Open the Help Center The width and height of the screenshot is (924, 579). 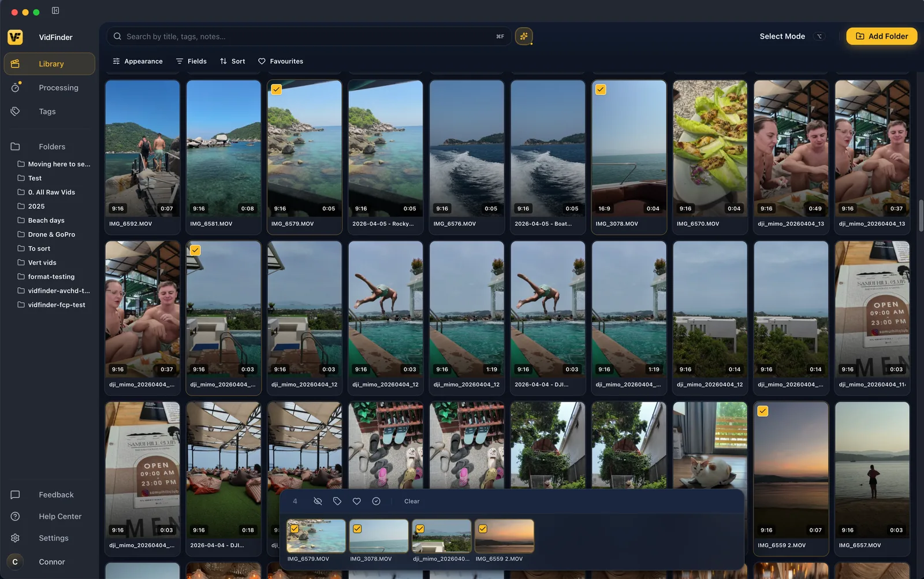[49, 517]
